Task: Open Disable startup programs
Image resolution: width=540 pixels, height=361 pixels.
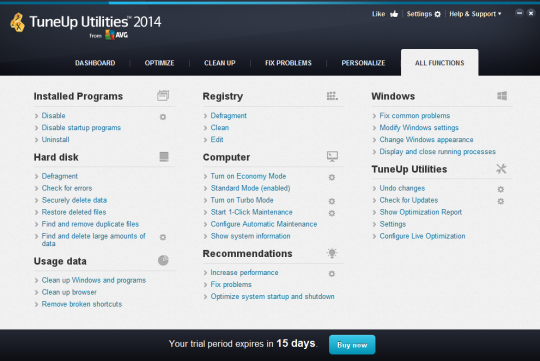Action: coord(81,128)
